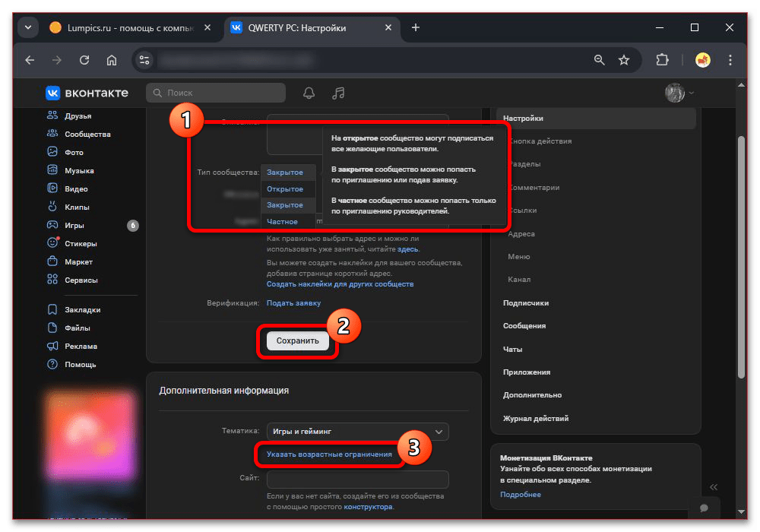Viewport: 760px width, 532px height.
Task: Bookmark this page with star icon
Action: [x=624, y=60]
